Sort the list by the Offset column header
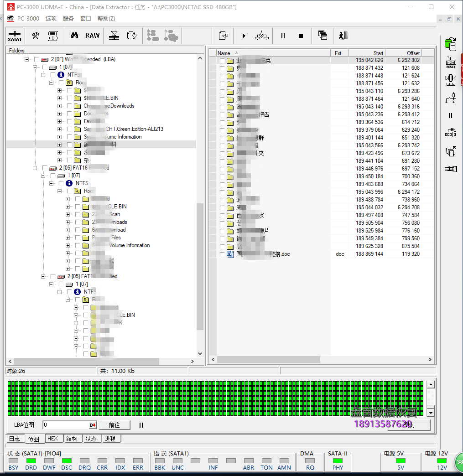Viewport: 463px width, 476px height. point(403,53)
